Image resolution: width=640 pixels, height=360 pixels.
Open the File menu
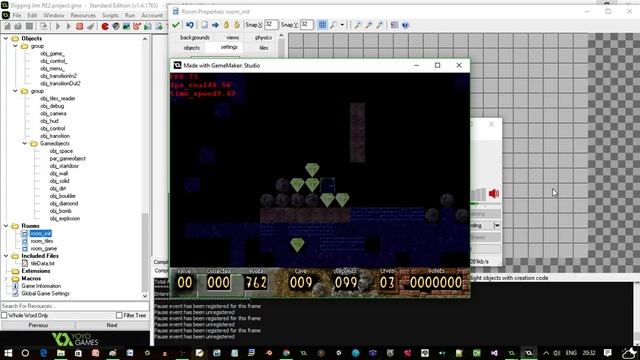(17, 15)
